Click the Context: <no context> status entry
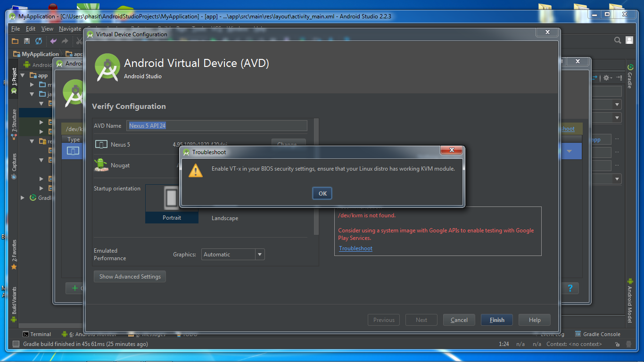644x362 pixels. [574, 344]
